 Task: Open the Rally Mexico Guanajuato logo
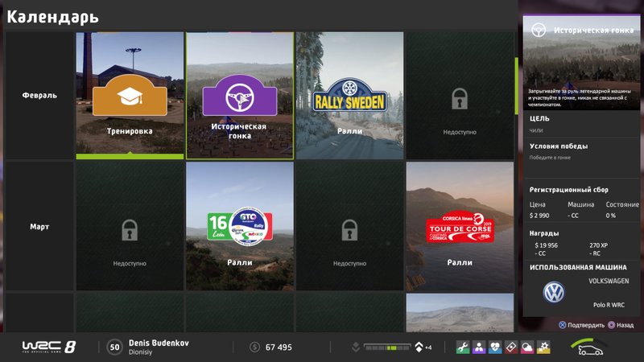click(240, 226)
